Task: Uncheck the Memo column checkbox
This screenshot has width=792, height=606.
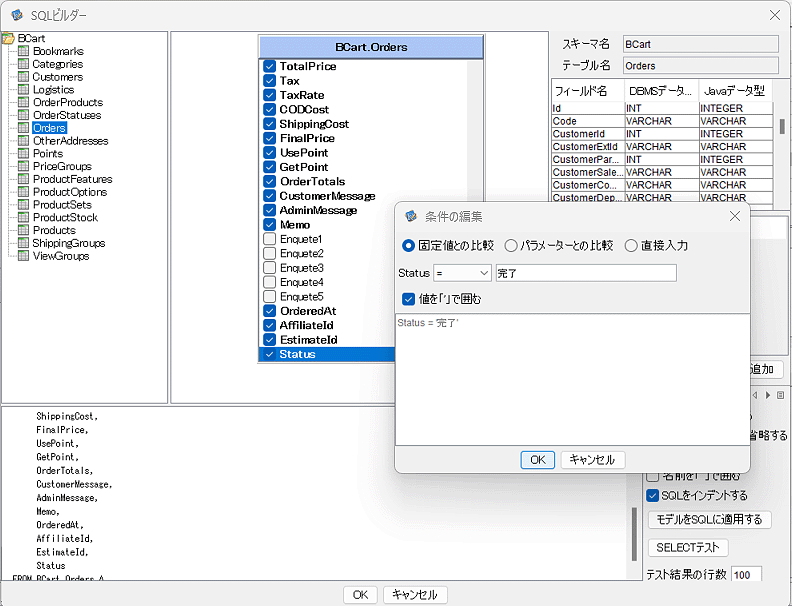Action: point(270,225)
